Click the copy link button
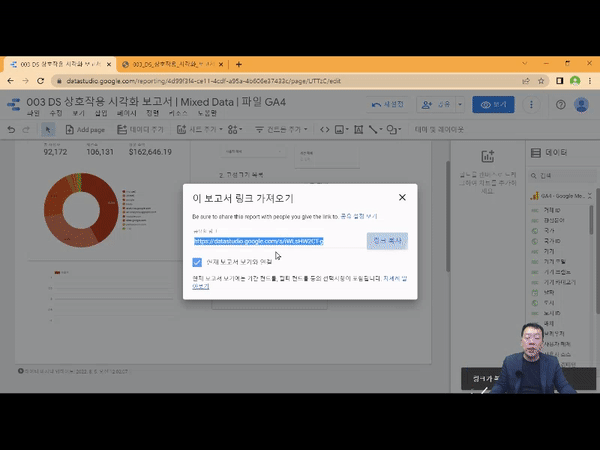 pos(387,241)
